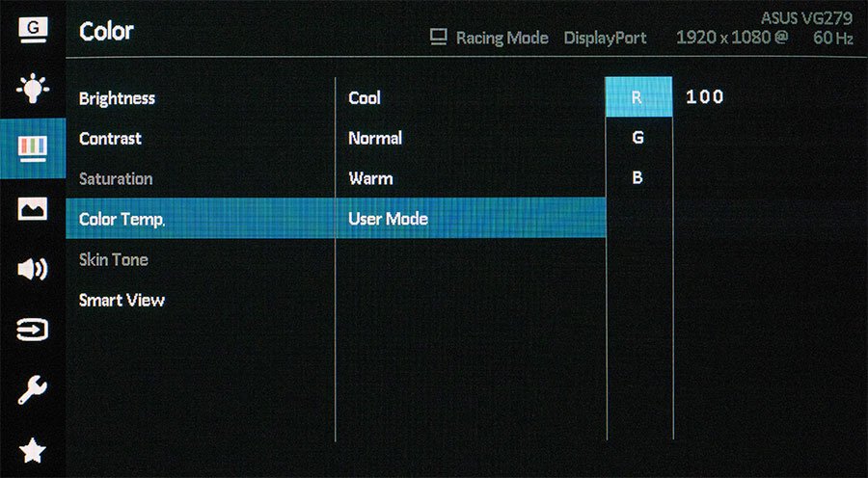Select the Color menu icon in sidebar
The image size is (868, 478).
pos(33,147)
